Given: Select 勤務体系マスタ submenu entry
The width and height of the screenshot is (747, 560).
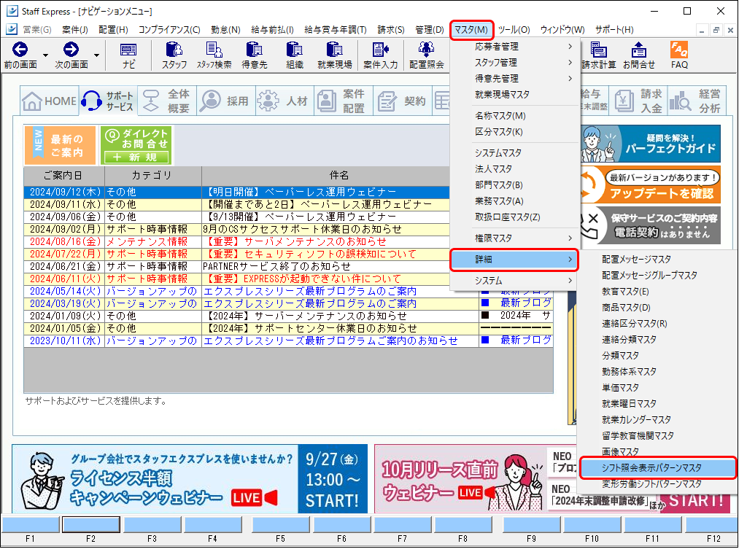Looking at the screenshot, I should point(657,371).
